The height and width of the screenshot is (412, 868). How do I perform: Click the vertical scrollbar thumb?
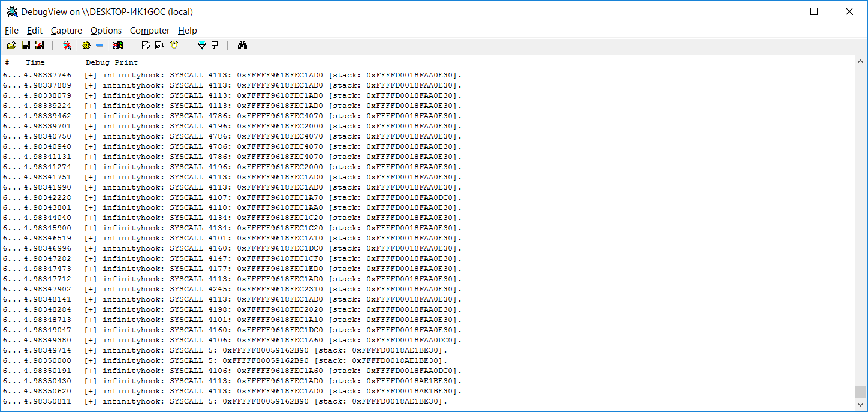coord(861,392)
